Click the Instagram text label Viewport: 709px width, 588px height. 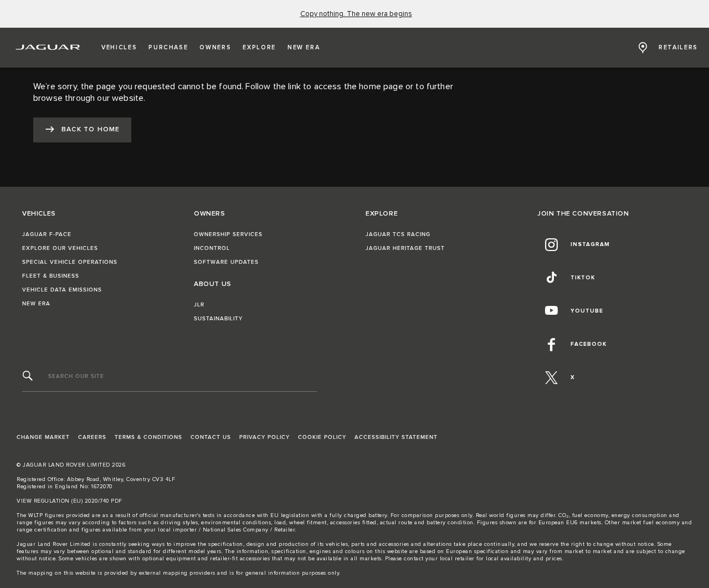click(590, 244)
